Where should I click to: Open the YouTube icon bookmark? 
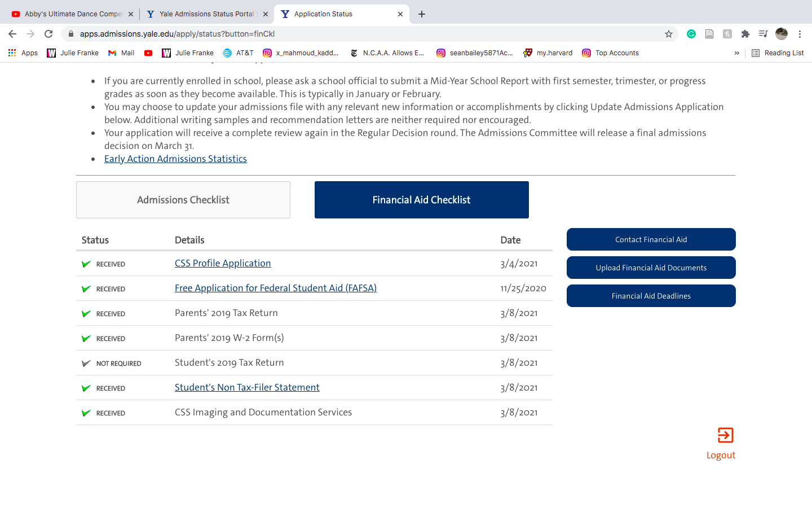pyautogui.click(x=148, y=53)
